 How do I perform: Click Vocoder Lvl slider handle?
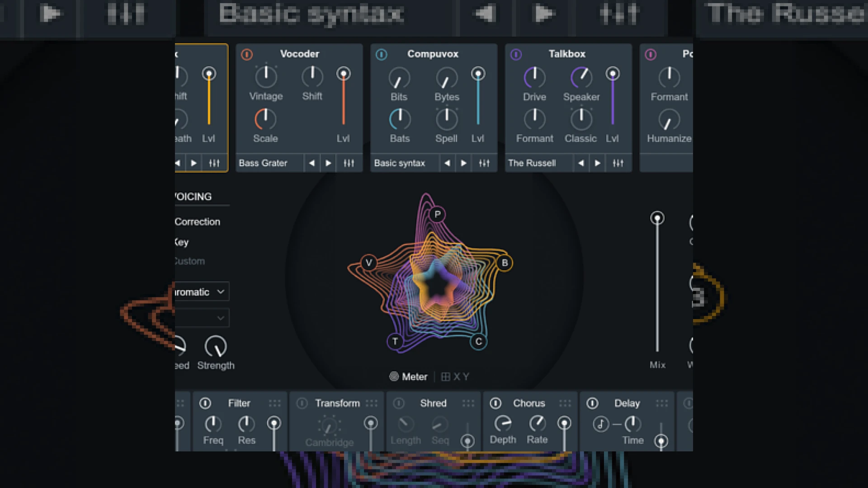click(x=344, y=74)
